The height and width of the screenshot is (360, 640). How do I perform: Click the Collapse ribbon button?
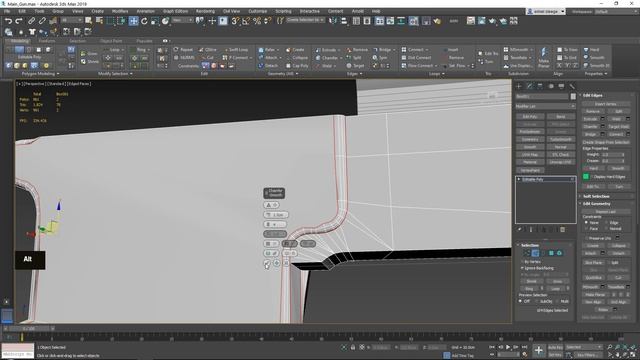(297, 58)
